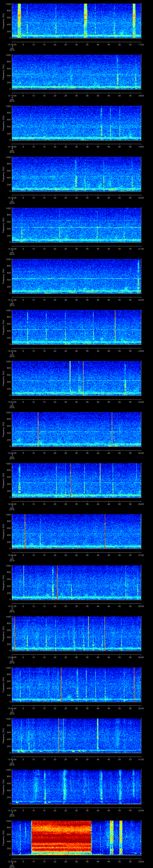The image size is (153, 868).
Task: Pick the spectrogram panel starting at 13:21:00
Action: (x=76, y=276)
